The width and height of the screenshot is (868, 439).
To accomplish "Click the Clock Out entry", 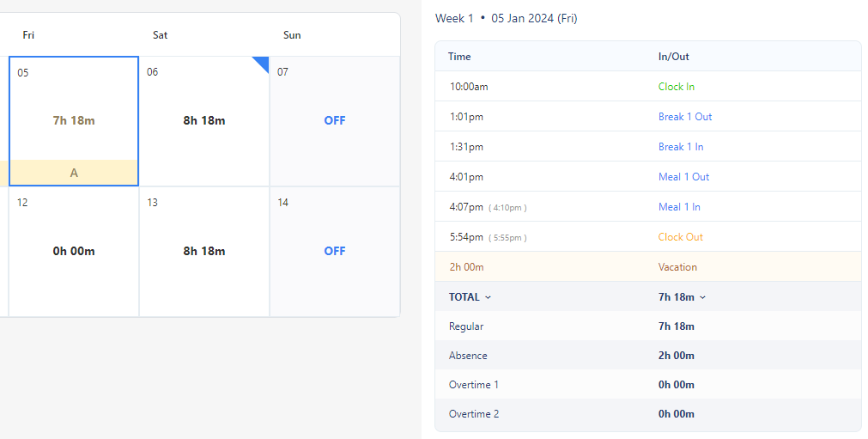I will [680, 237].
